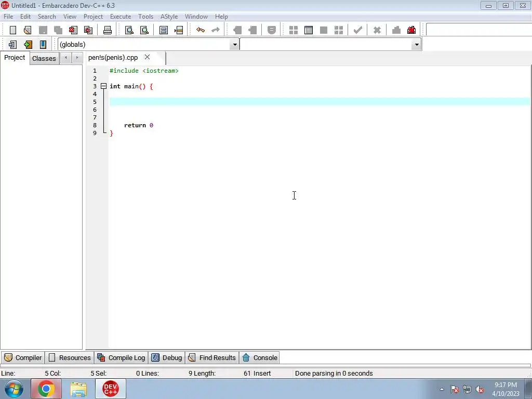
Task: Click the first icon beside the globals dropdown
Action: click(13, 45)
